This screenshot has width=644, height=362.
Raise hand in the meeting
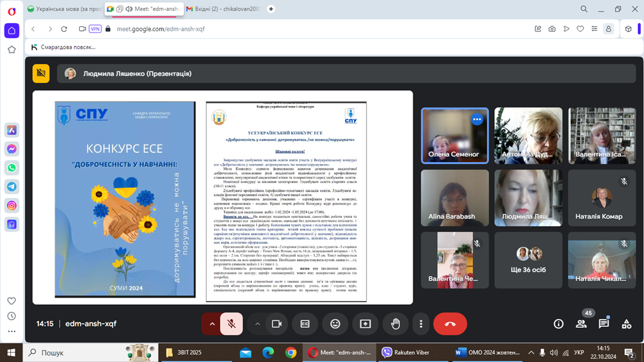click(x=395, y=324)
